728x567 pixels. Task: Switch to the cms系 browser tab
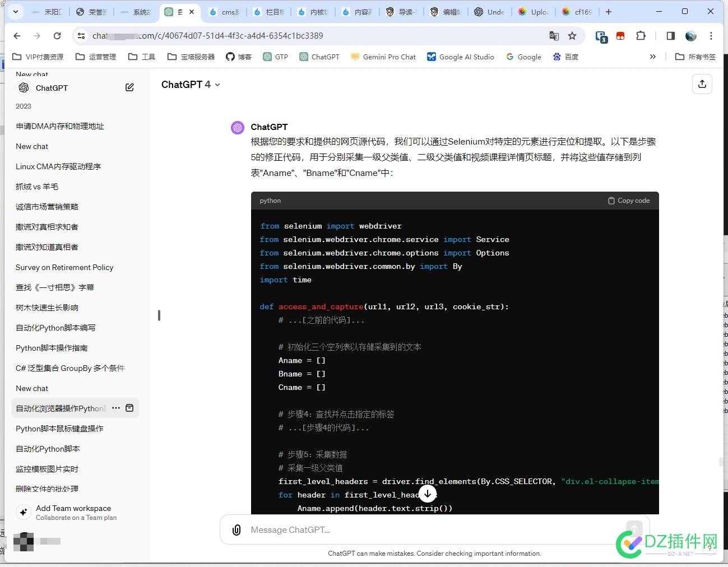[x=224, y=11]
